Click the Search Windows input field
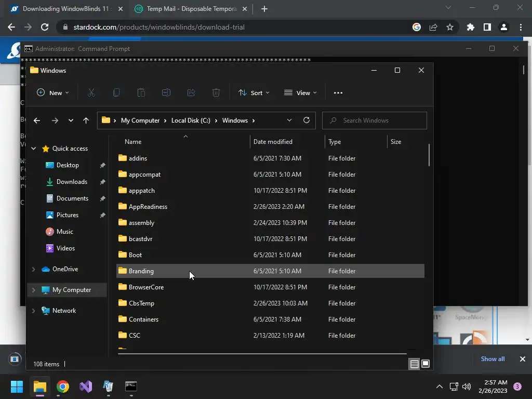This screenshot has width=532, height=399. tap(374, 121)
